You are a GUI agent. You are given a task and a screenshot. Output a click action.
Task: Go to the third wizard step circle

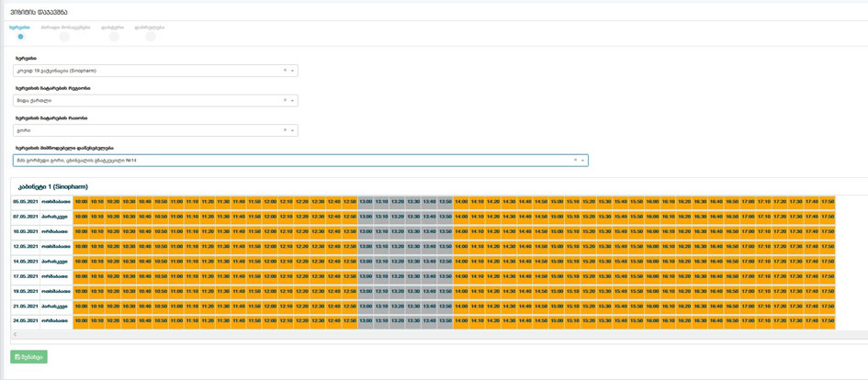coord(114,37)
